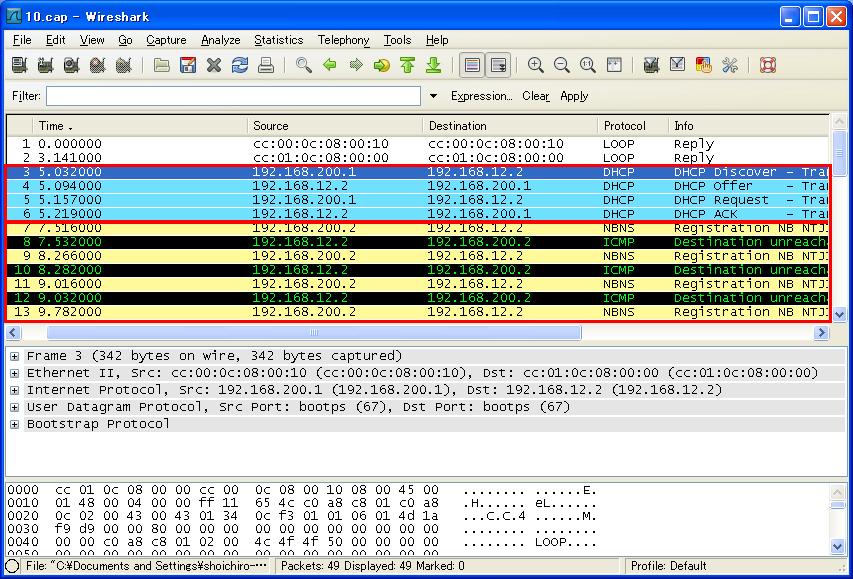This screenshot has width=853, height=579.
Task: Click packet list vertical scroll down arrow
Action: tap(838, 315)
